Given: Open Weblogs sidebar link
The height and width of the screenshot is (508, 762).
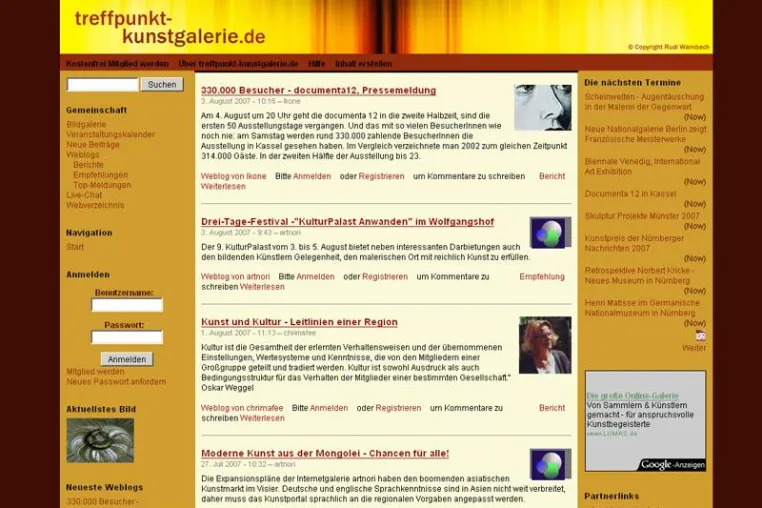Looking at the screenshot, I should point(82,155).
